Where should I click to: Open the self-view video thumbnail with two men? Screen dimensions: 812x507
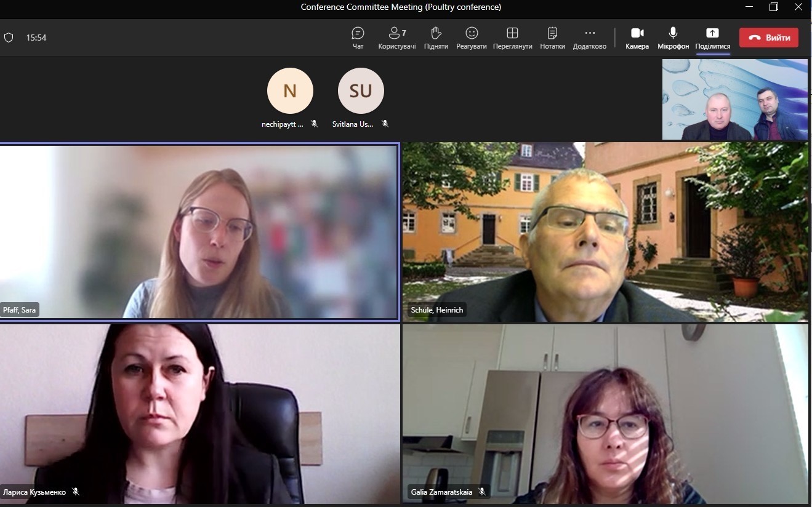(735, 100)
